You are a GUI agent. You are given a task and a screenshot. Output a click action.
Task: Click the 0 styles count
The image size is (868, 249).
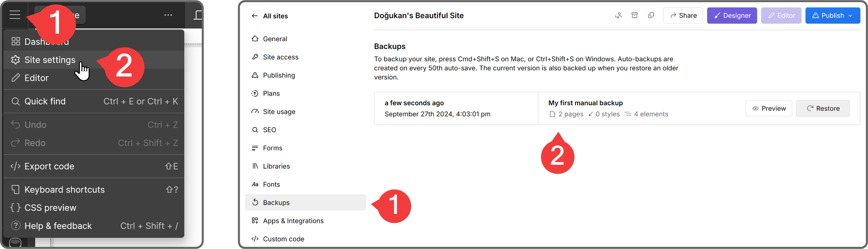click(x=604, y=114)
